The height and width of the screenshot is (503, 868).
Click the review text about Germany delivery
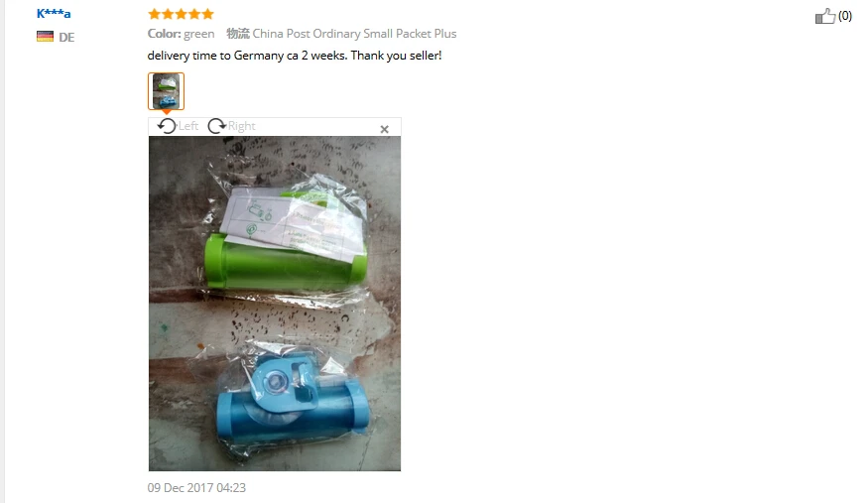(x=295, y=56)
